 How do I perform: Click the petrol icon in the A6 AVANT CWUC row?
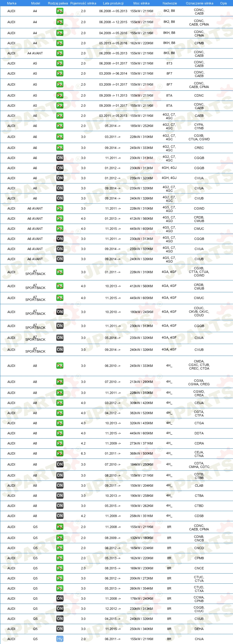click(x=60, y=229)
